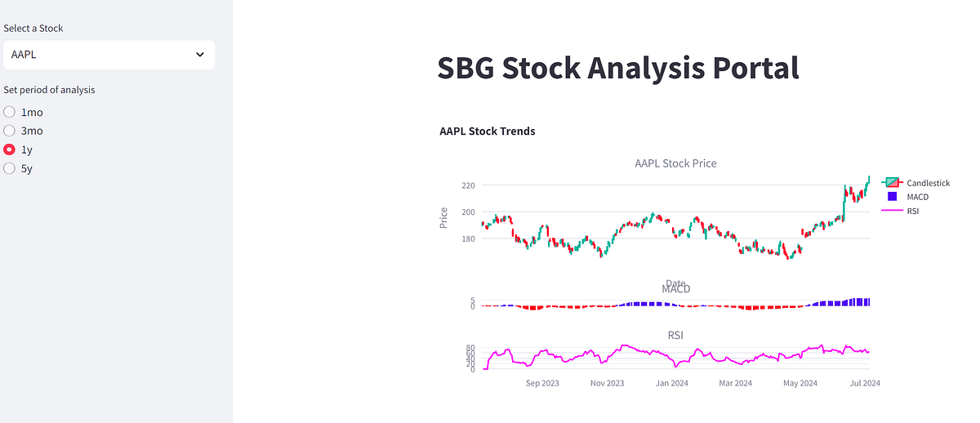Click the Candlestick legend label
The width and height of the screenshot is (980, 423).
(x=928, y=183)
